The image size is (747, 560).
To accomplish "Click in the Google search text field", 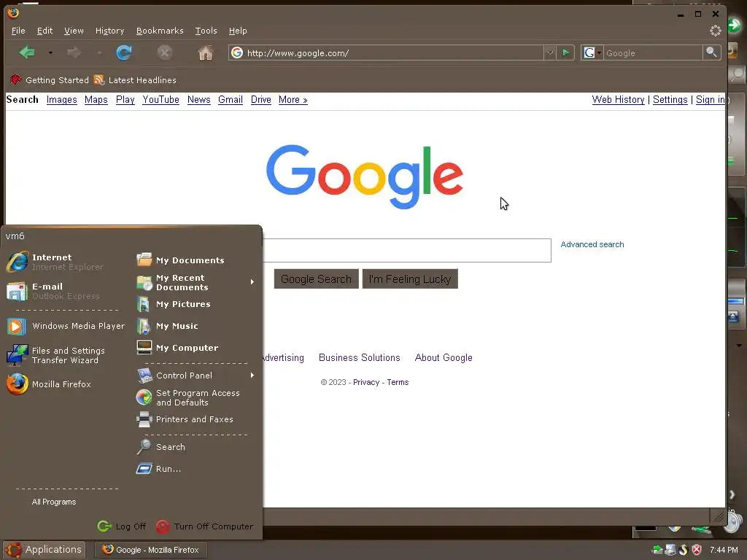I will (407, 251).
